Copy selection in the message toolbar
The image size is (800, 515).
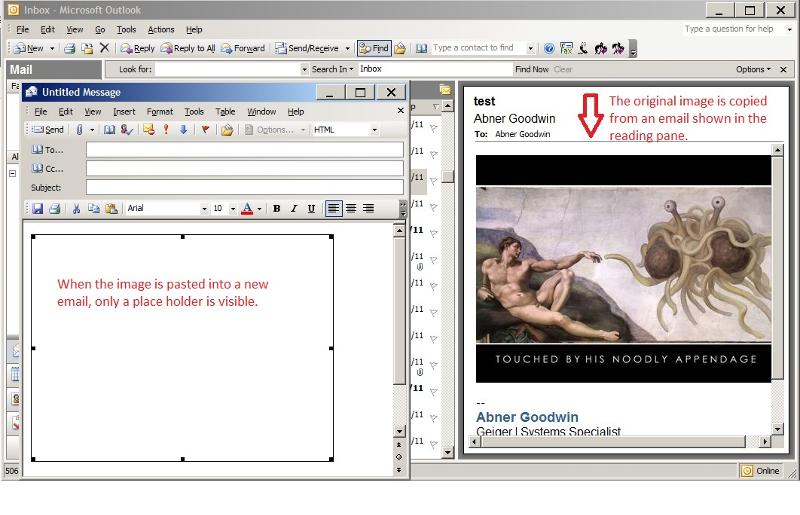pos(93,208)
